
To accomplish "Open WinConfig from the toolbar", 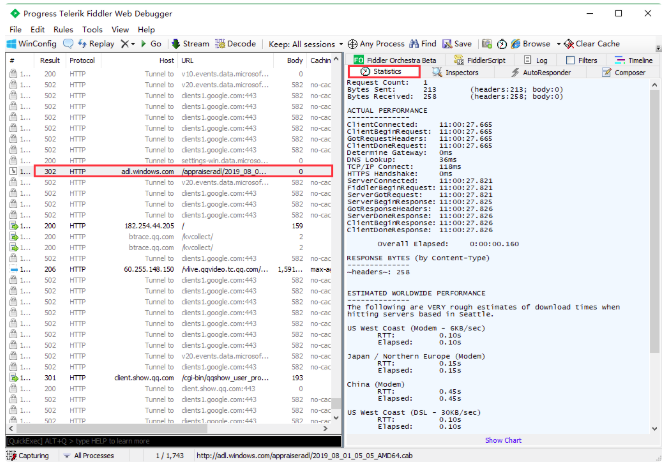I will [32, 44].
